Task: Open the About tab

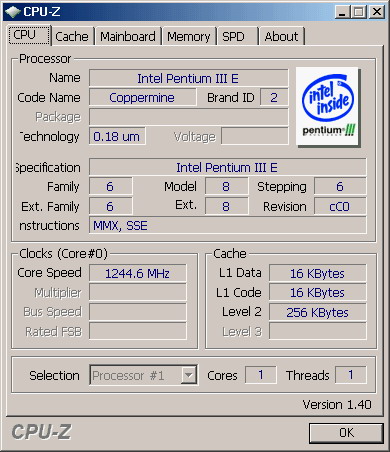Action: pos(281,36)
